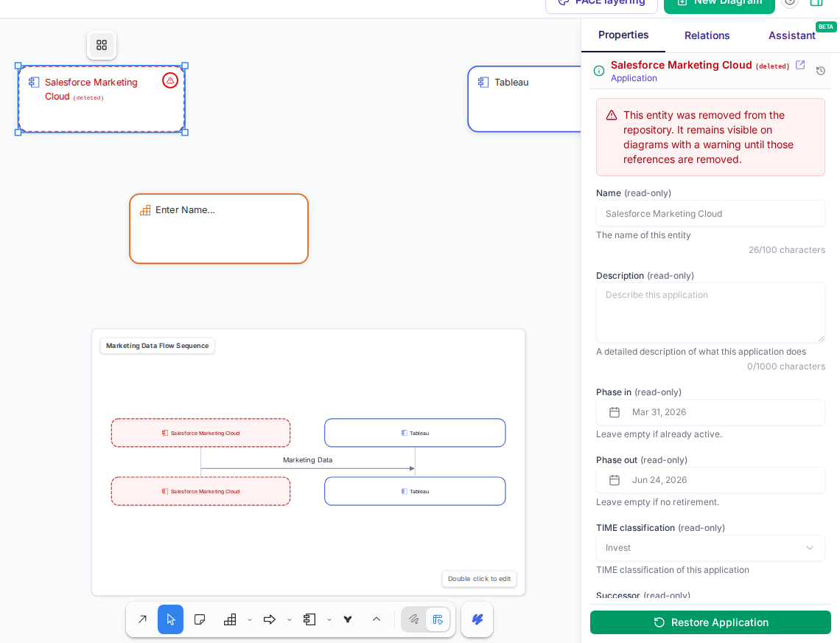Click the capability icon on Enter Name card
Screen dimensions: 840x643
(145, 210)
